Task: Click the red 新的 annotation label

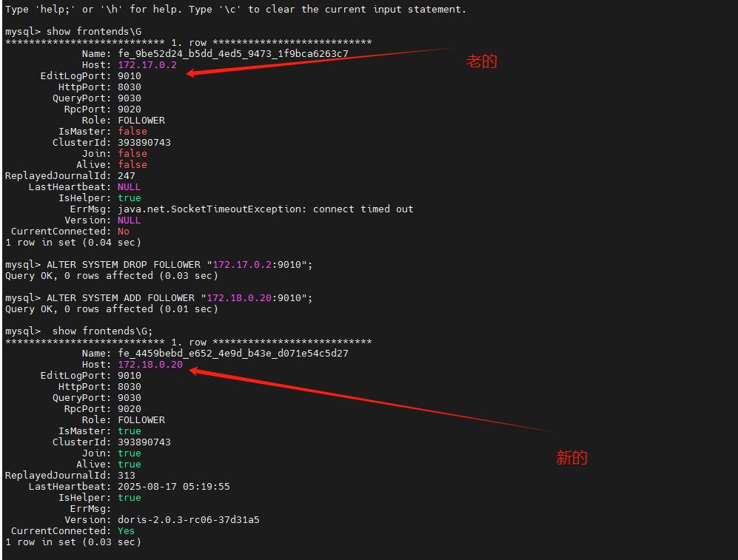Action: (571, 458)
